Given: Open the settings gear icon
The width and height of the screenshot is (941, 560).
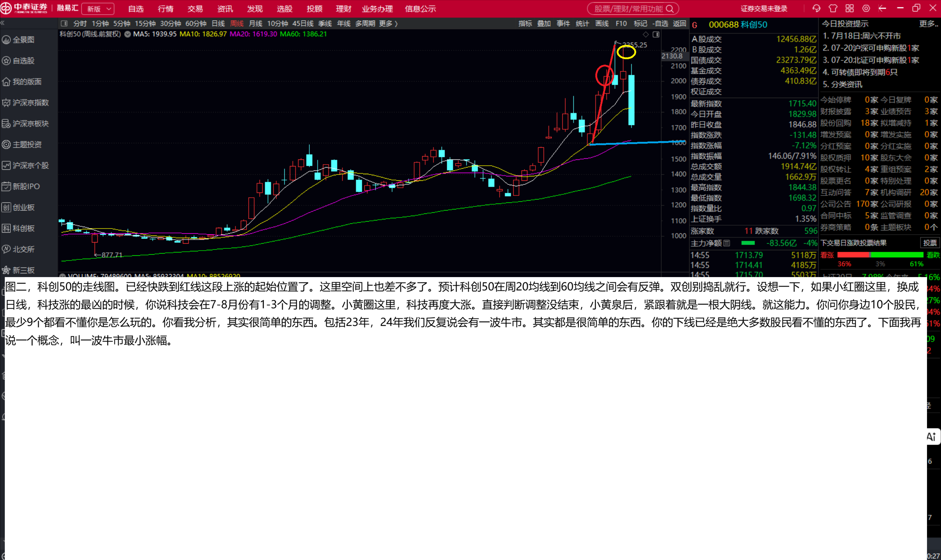Looking at the screenshot, I should (866, 8).
